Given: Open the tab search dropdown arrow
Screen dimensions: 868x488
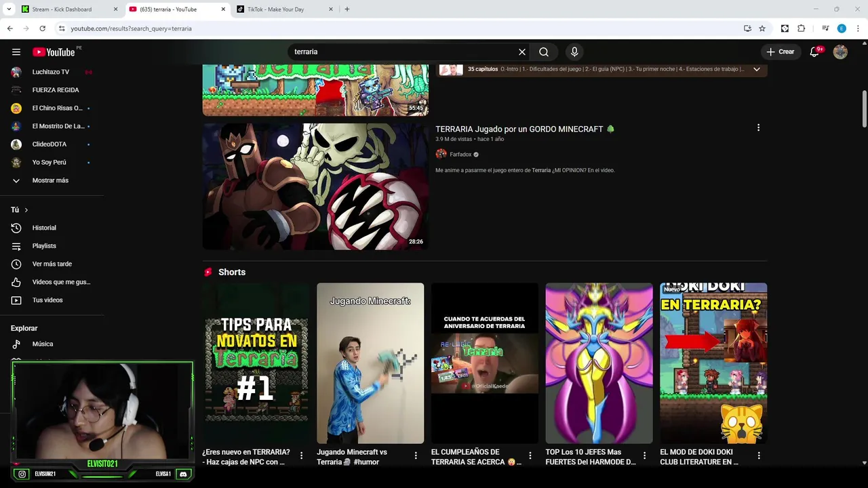Looking at the screenshot, I should point(9,9).
